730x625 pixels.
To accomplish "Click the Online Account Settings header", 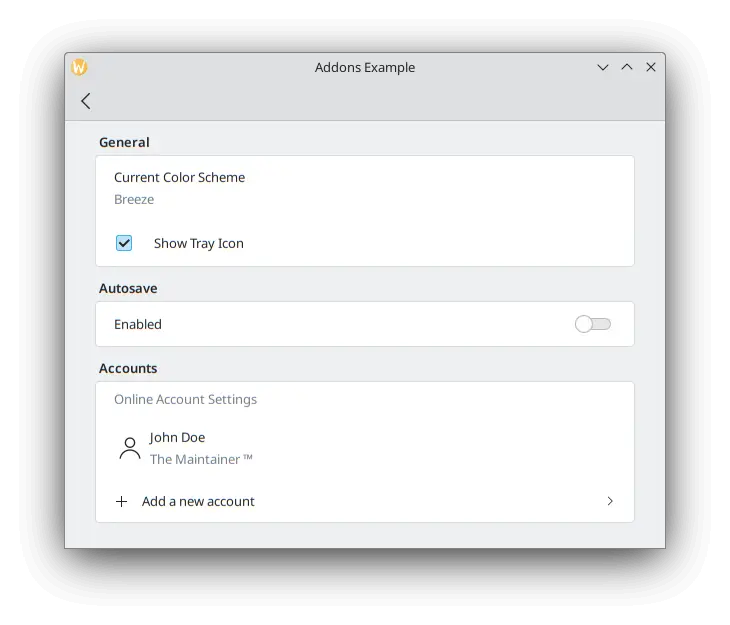I will [185, 400].
